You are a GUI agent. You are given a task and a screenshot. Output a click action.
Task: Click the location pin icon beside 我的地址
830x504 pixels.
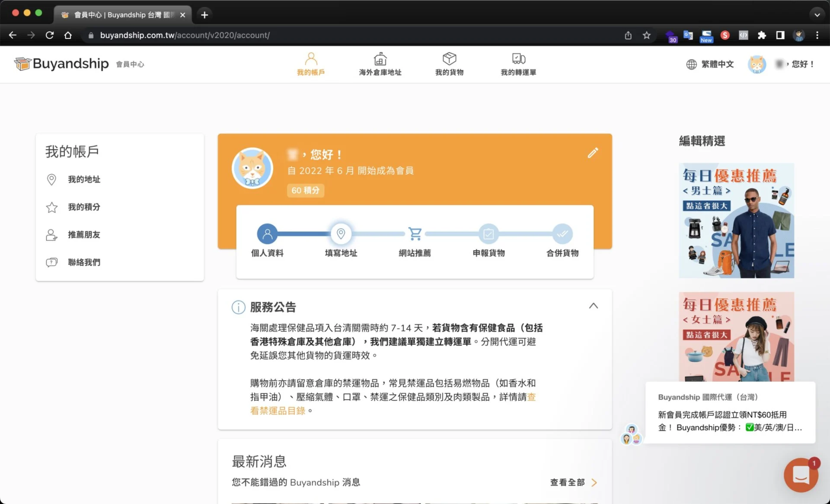51,179
